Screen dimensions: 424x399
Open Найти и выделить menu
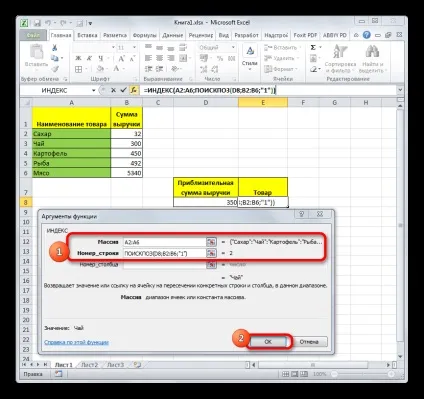point(373,58)
